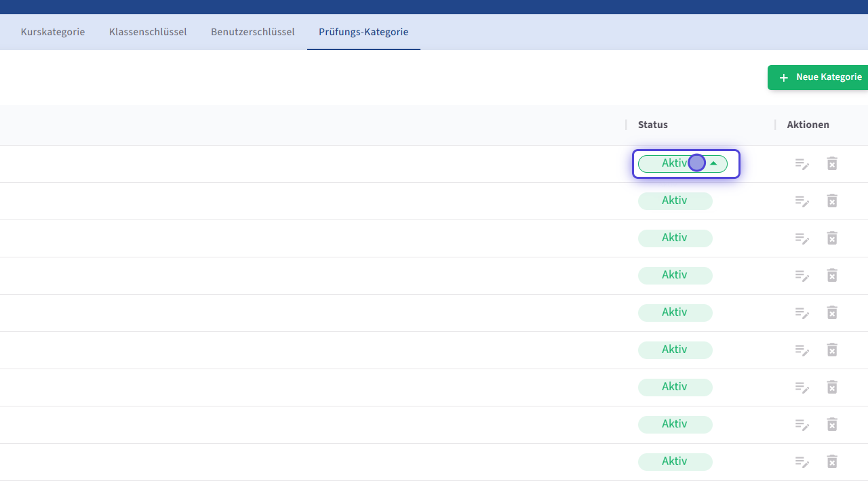Click the delete icon in the first row
The width and height of the screenshot is (868, 481).
(x=832, y=164)
